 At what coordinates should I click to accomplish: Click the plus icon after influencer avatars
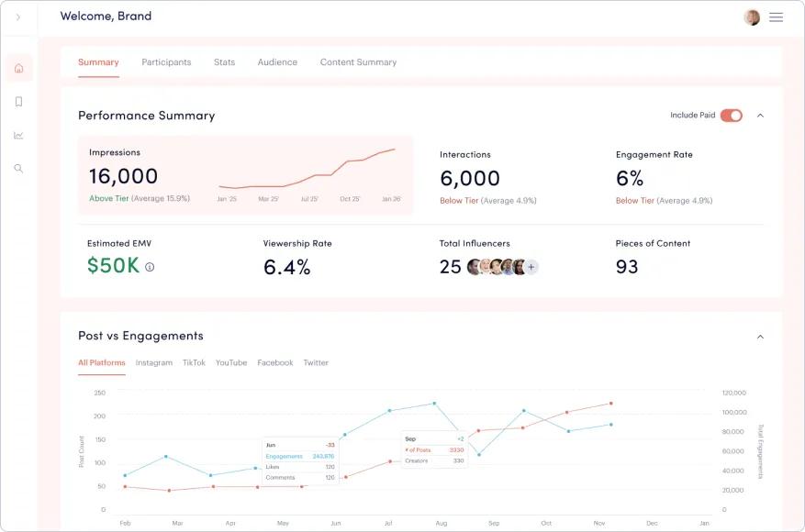pos(531,267)
